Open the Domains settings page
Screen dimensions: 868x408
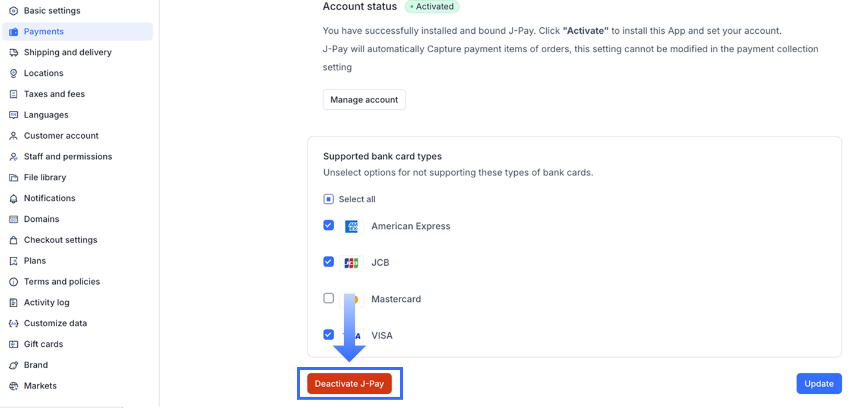pyautogui.click(x=41, y=219)
